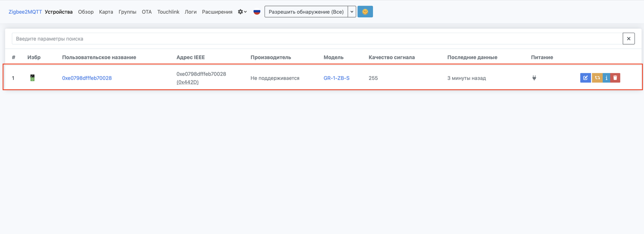The width and height of the screenshot is (644, 234).
Task: Click the orange reconfigure device icon
Action: click(597, 78)
